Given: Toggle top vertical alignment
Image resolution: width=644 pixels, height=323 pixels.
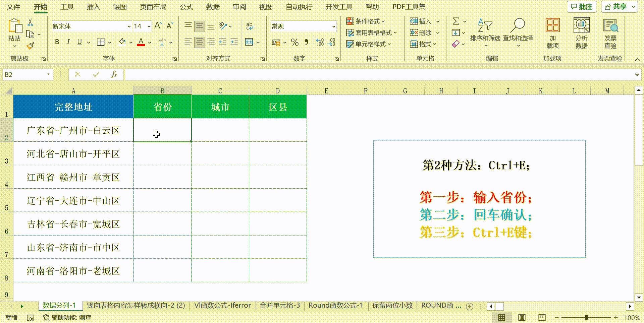Looking at the screenshot, I should point(188,26).
